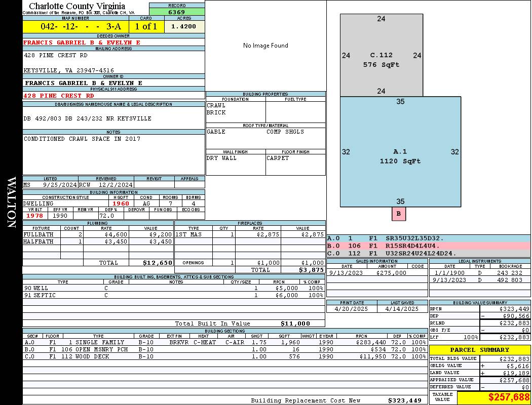Click the 1/1/1900 legal instrument row
Image resolution: width=532 pixels, height=405 pixels.
[x=479, y=273]
